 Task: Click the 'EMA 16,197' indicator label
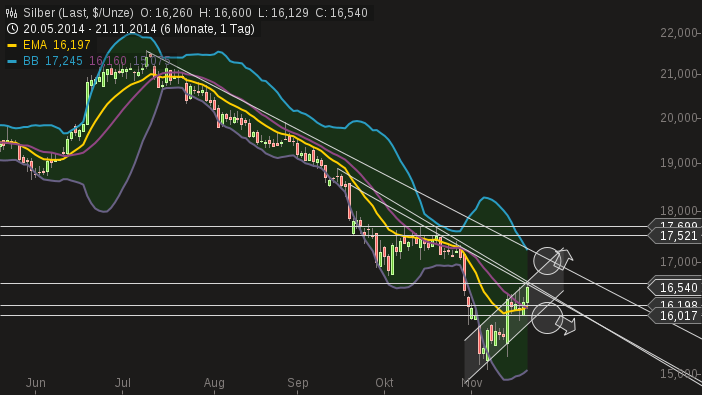coord(57,45)
